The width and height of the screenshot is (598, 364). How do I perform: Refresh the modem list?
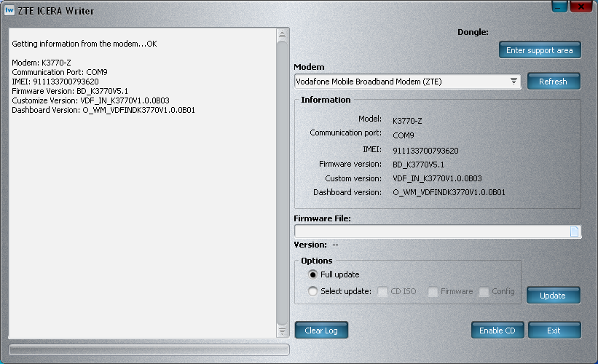554,82
